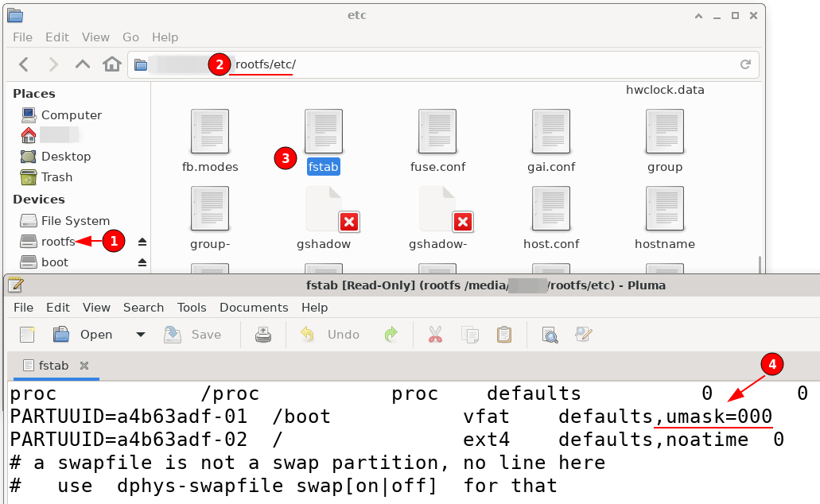Image resolution: width=820 pixels, height=504 pixels.
Task: Open Trash in Places sidebar
Action: 46,177
